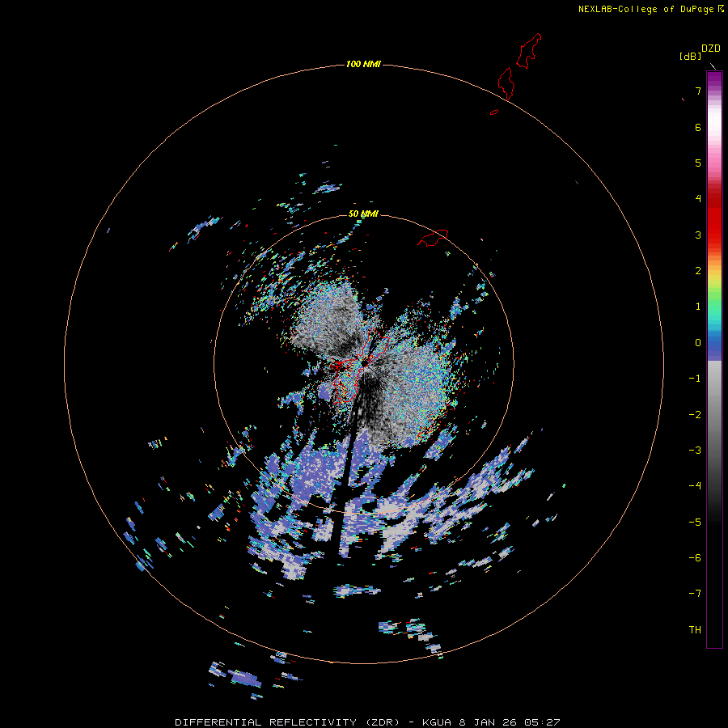Click the TH threshold label on scale

(695, 630)
